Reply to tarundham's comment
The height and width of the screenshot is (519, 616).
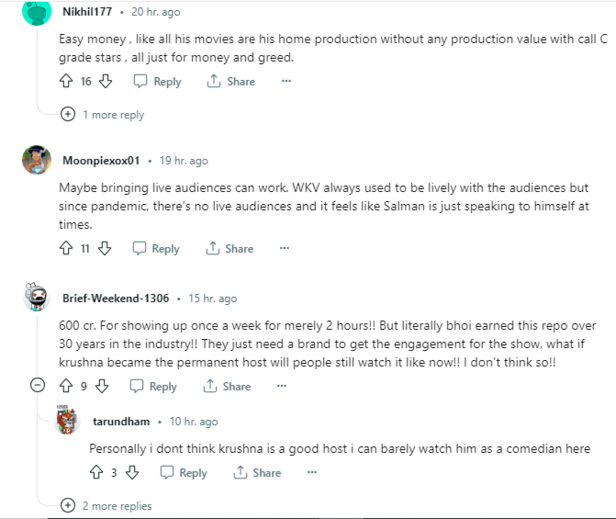point(183,473)
